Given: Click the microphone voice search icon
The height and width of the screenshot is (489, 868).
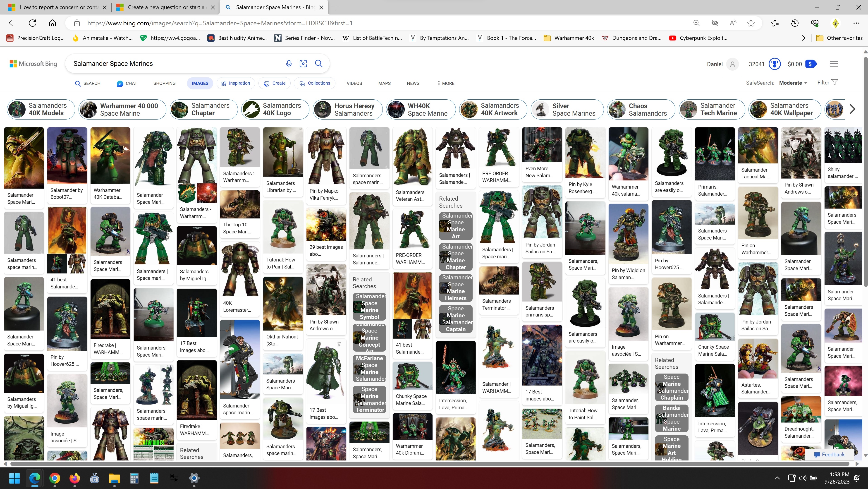Looking at the screenshot, I should click(288, 64).
